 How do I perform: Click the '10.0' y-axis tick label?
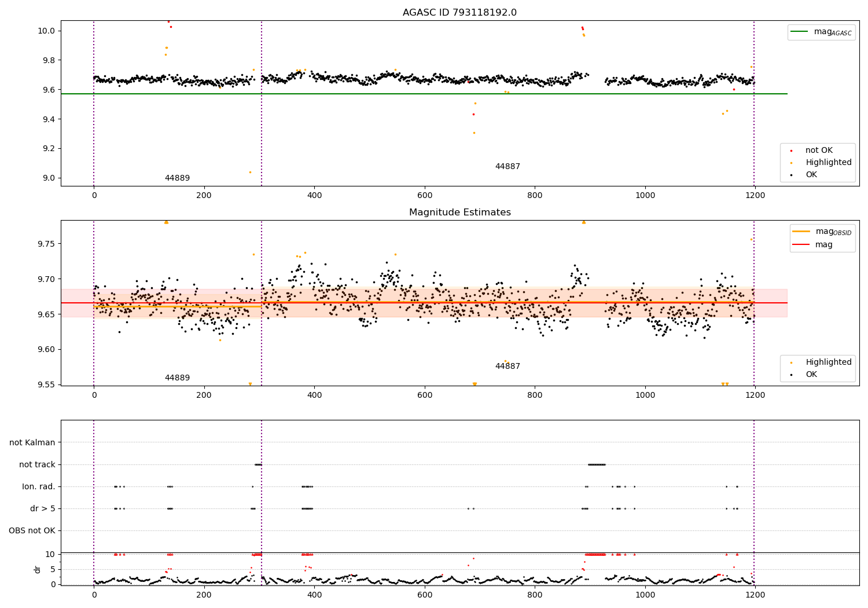tap(47, 31)
